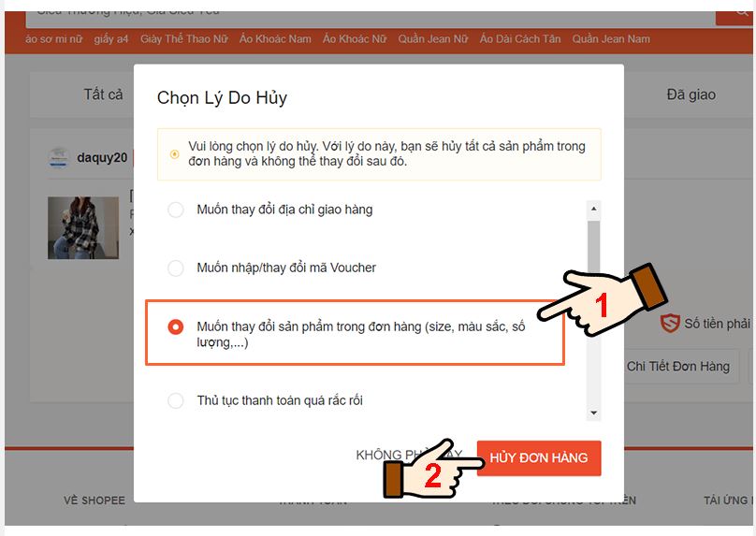
Task: Open the 'Áo Dài Cách Tân' suggested search link
Action: 519,39
